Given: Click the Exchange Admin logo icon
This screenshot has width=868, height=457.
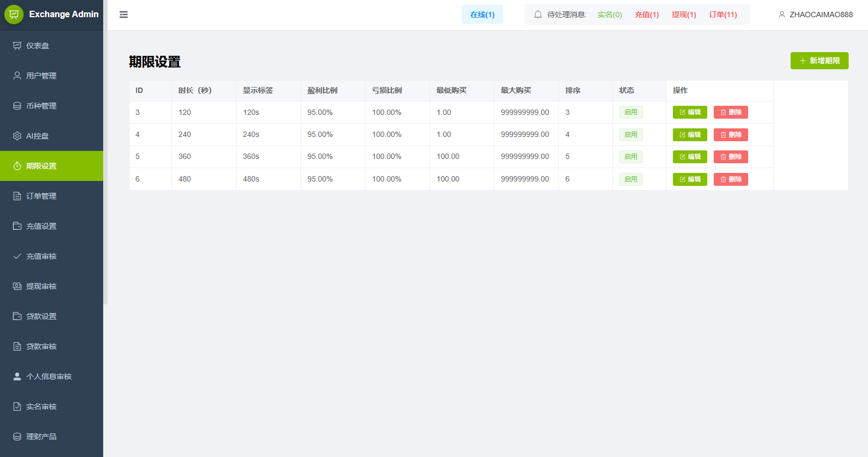Looking at the screenshot, I should [14, 14].
